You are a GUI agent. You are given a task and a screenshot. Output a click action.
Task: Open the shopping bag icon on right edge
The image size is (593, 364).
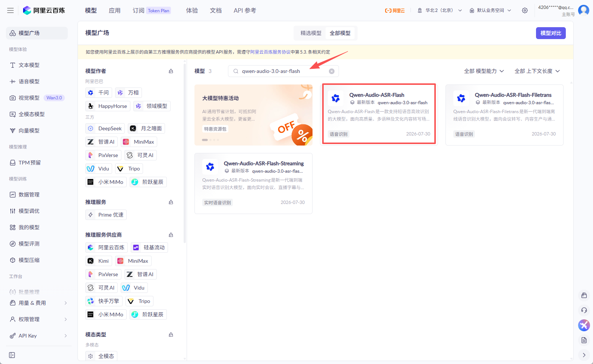pos(584,296)
